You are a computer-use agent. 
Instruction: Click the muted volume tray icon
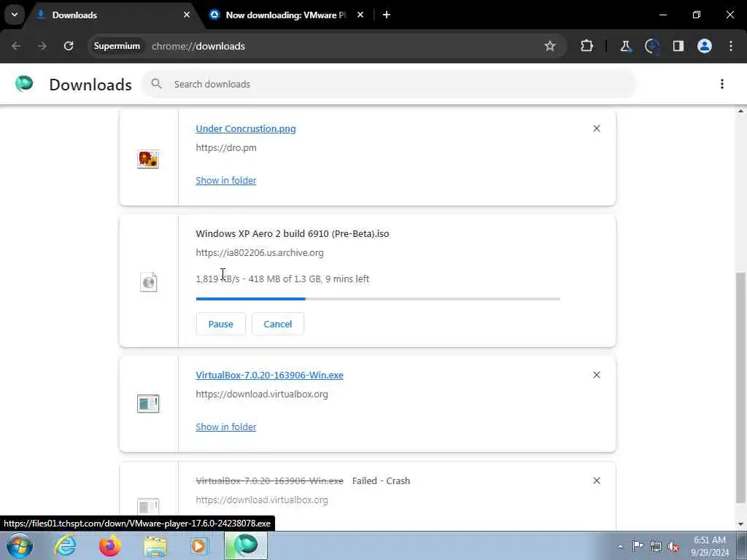pos(673,546)
